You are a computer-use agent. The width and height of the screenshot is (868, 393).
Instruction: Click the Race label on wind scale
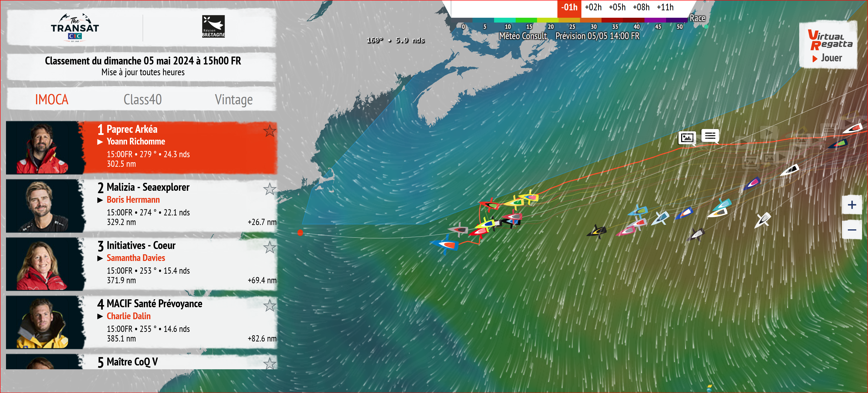pos(697,18)
